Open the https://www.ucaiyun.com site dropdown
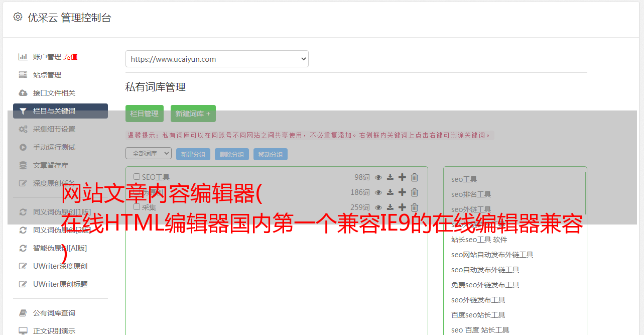The height and width of the screenshot is (335, 644). point(217,59)
